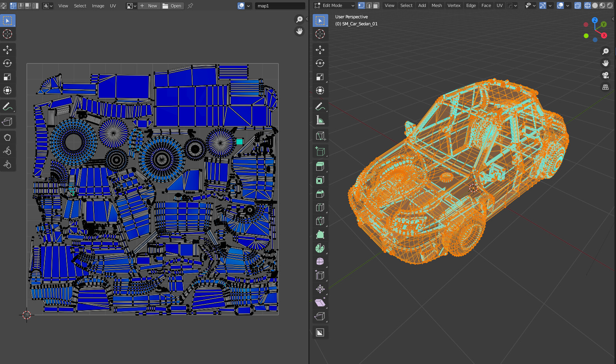This screenshot has height=364, width=616.
Task: Open the Mesh menu
Action: coord(437,5)
